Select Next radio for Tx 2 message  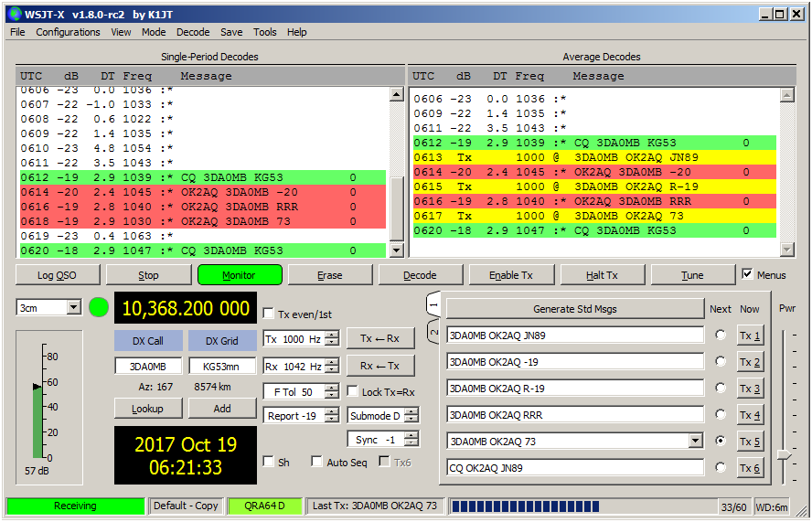[x=720, y=361]
